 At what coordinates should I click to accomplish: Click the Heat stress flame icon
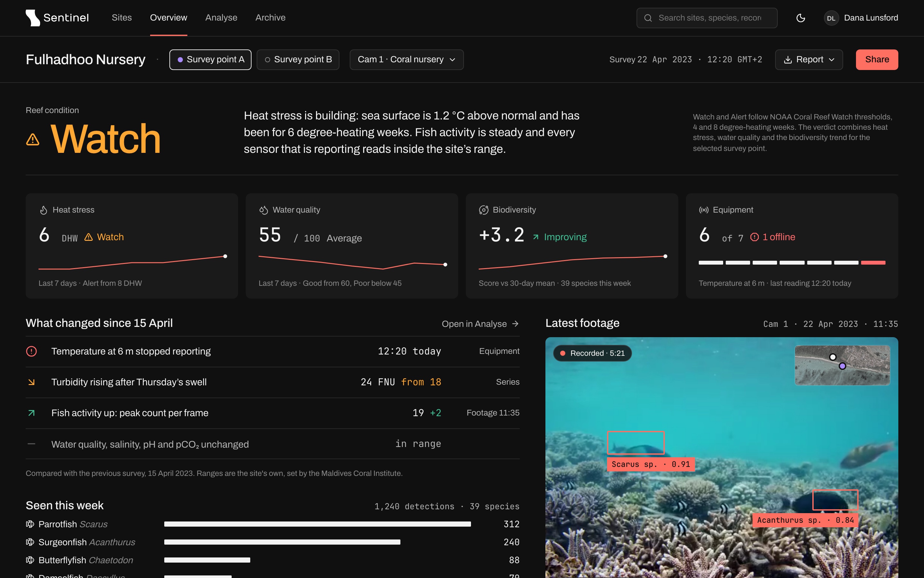pos(44,210)
